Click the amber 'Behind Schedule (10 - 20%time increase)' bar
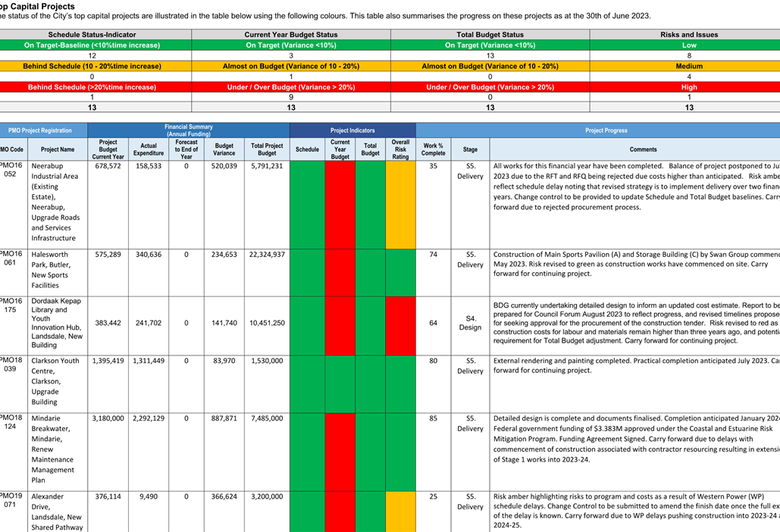This screenshot has height=532, width=780. 92,66
